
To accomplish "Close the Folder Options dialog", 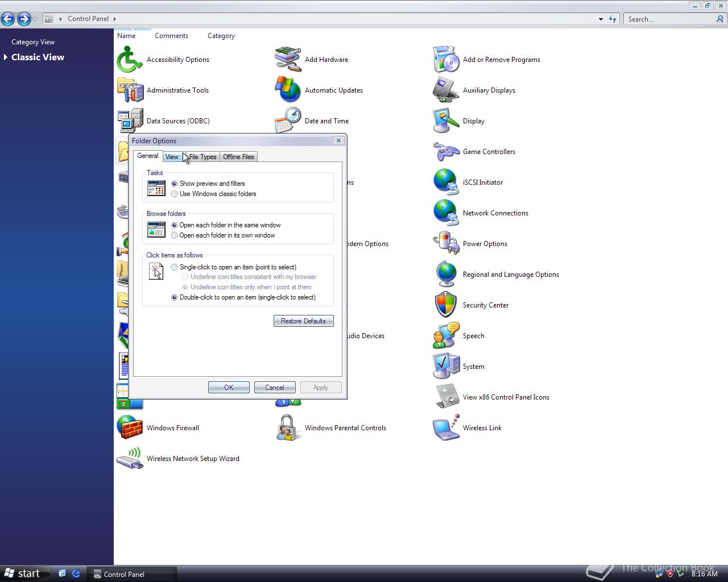I will [x=339, y=140].
